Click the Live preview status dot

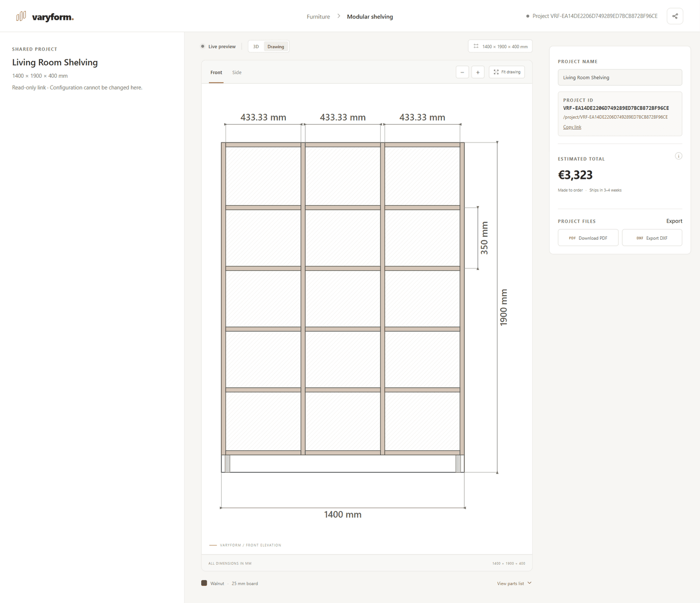[203, 47]
